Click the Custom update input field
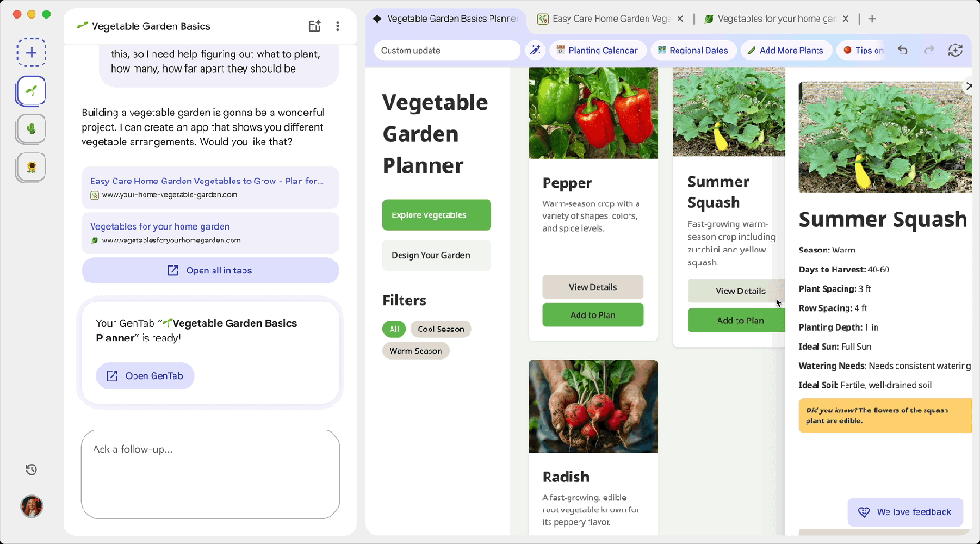 click(x=446, y=50)
